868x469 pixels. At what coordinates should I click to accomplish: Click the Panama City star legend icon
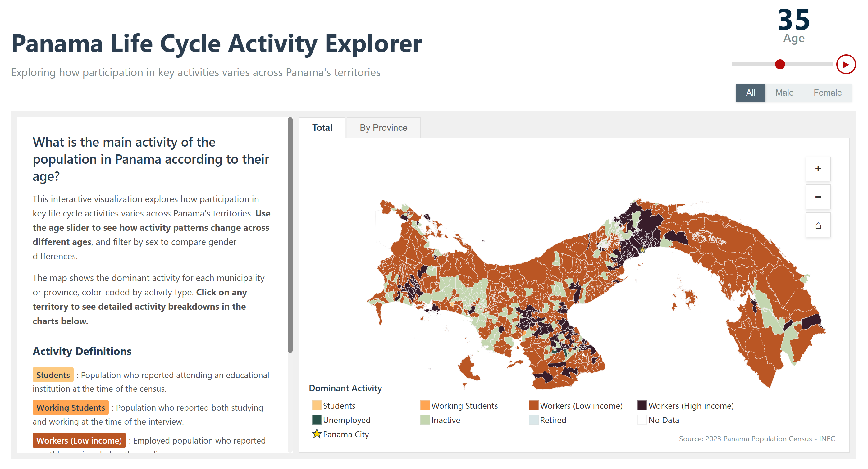pyautogui.click(x=316, y=434)
